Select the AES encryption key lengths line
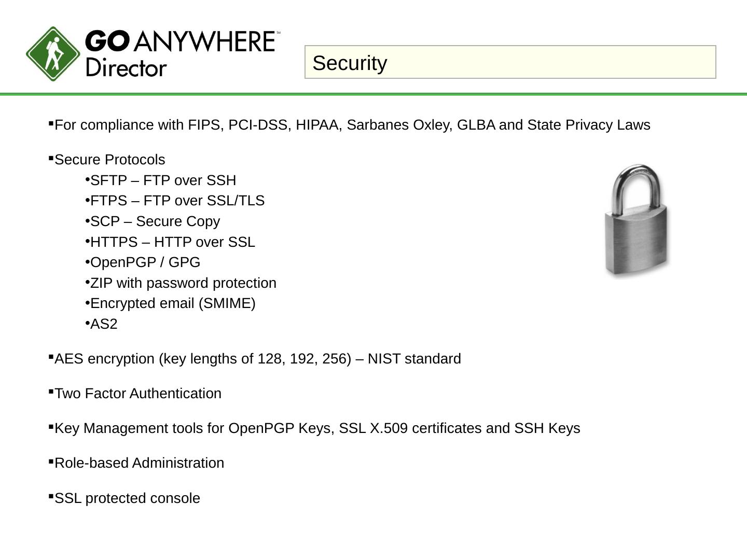The image size is (747, 560). point(257,359)
